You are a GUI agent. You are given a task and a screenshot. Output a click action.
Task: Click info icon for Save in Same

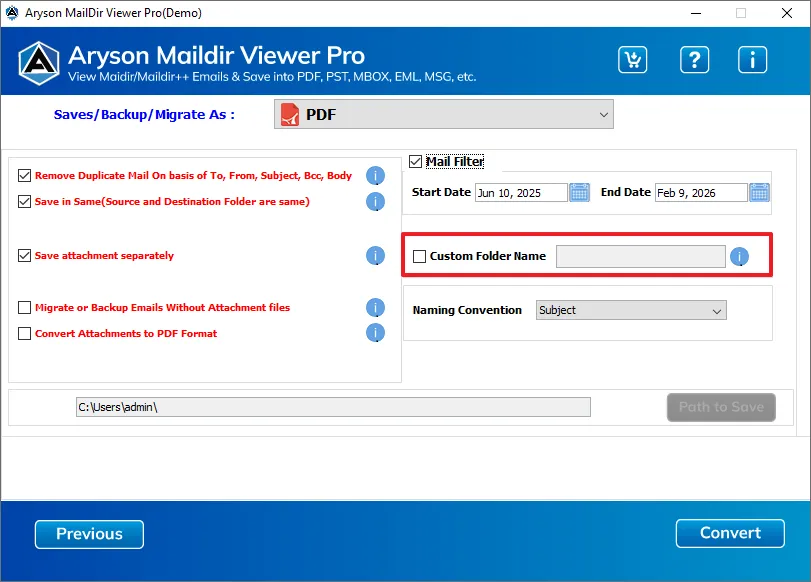tap(375, 202)
